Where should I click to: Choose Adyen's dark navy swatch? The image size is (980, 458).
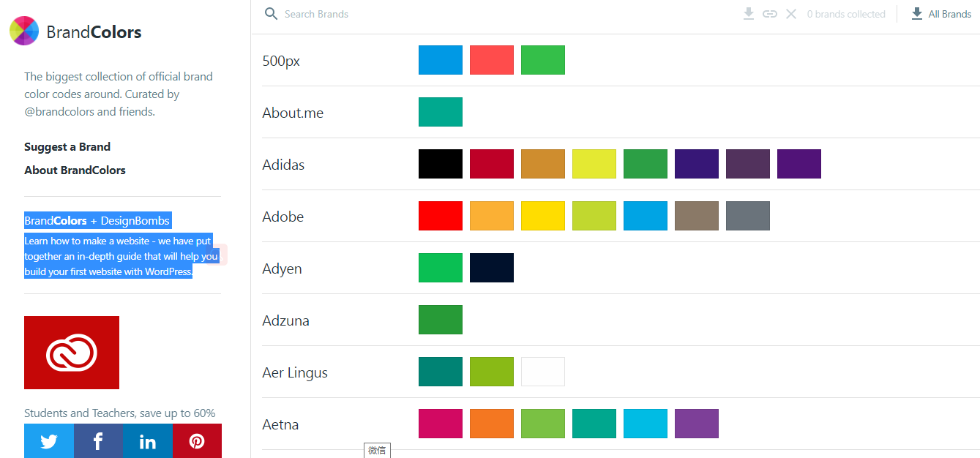492,268
